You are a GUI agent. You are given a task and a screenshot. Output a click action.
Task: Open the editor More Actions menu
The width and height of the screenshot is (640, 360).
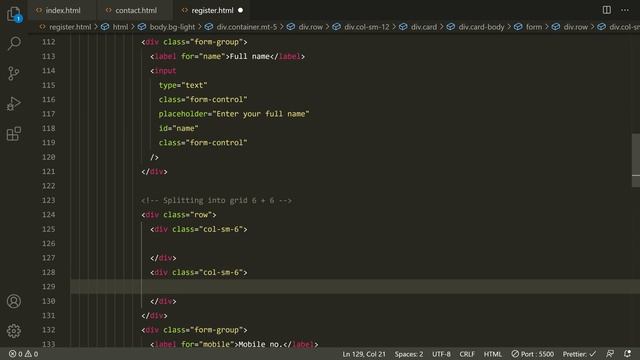[625, 10]
